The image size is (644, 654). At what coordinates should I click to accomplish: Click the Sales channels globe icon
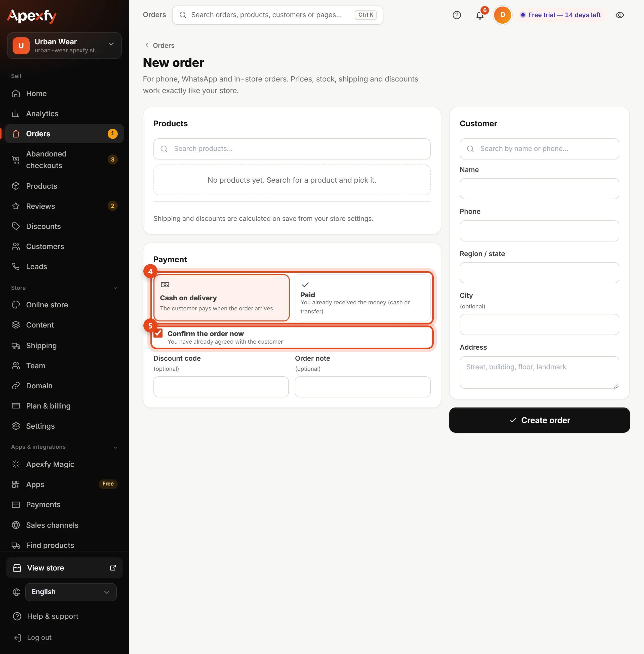[x=16, y=525]
